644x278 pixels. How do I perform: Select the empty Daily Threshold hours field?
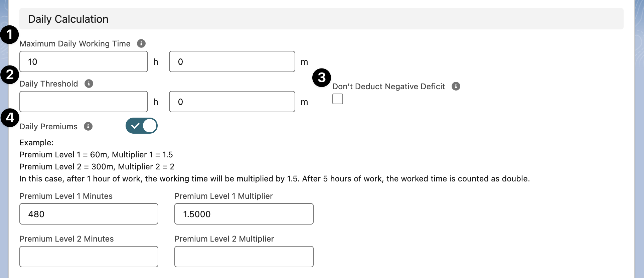click(83, 102)
